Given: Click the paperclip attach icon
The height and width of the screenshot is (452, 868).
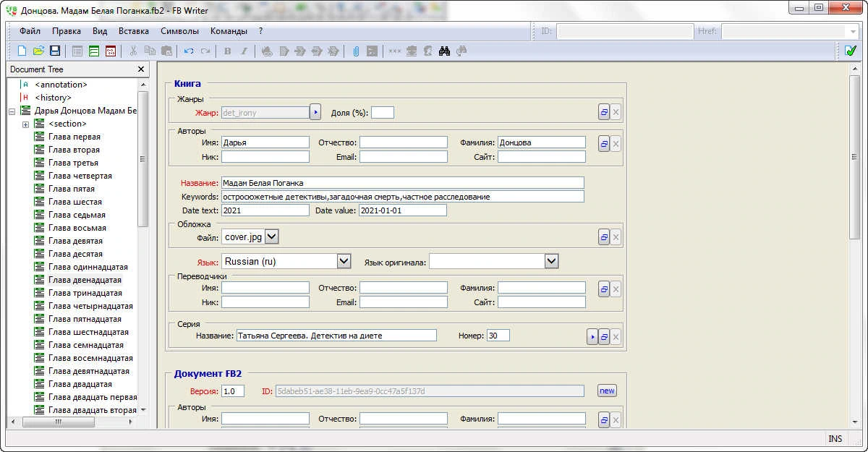Looking at the screenshot, I should (356, 51).
